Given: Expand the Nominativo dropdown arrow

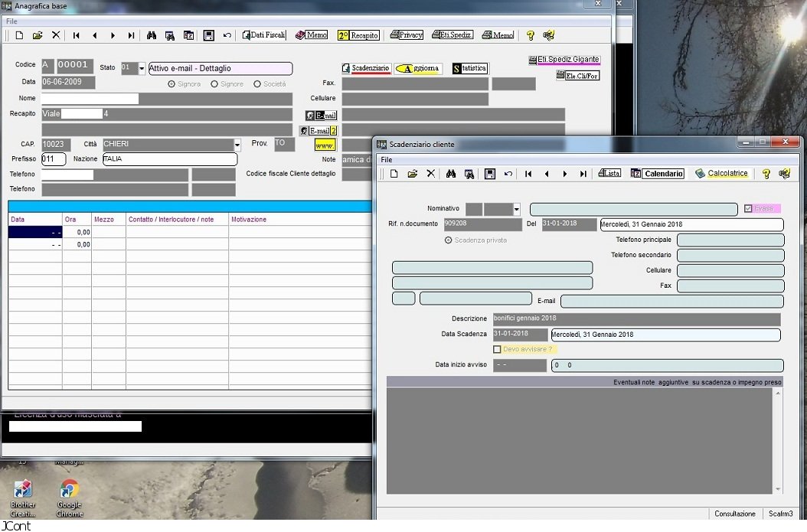Looking at the screenshot, I should (517, 209).
